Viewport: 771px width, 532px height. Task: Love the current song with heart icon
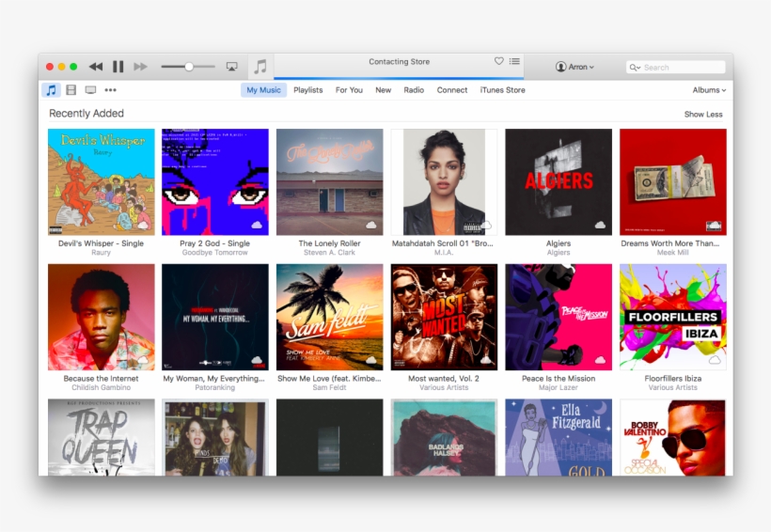pyautogui.click(x=498, y=61)
